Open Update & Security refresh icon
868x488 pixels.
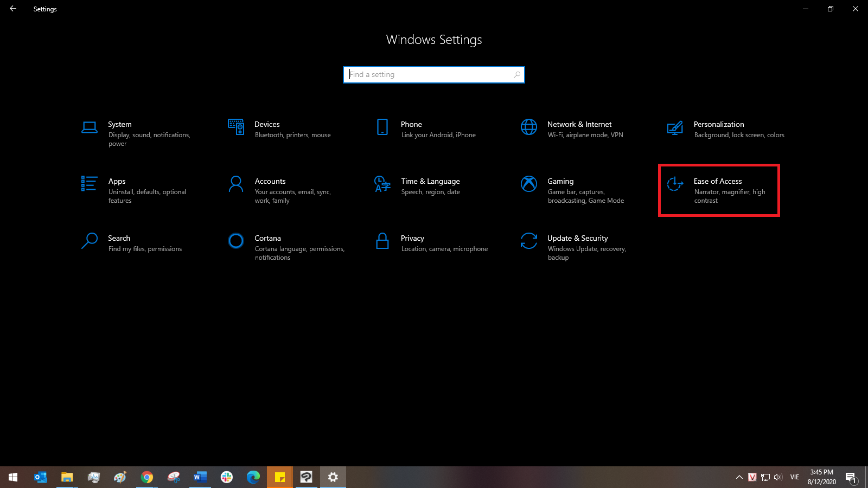(529, 241)
